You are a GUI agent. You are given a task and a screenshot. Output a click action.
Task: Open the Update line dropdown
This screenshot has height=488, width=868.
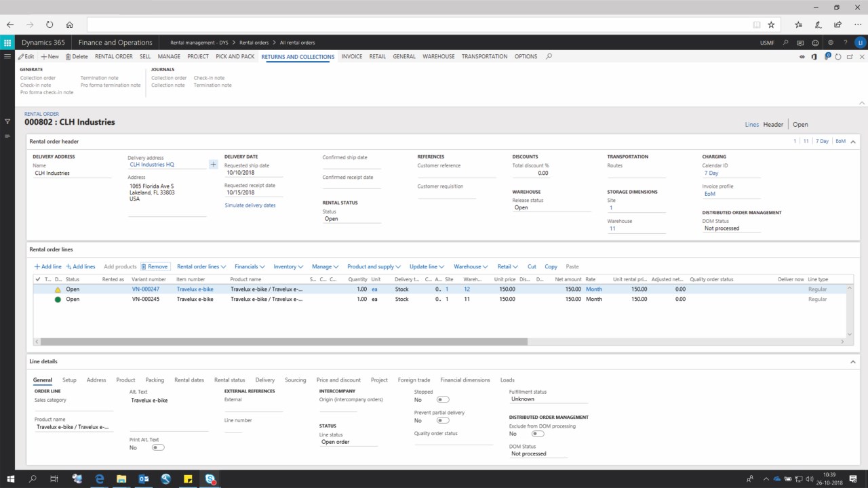[427, 266]
